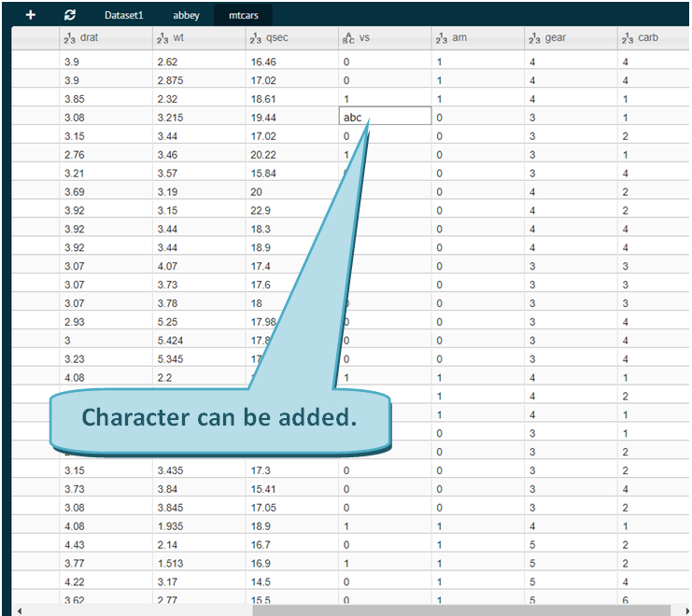Click numeric type icon of wt column
The image size is (692, 616).
click(x=162, y=38)
